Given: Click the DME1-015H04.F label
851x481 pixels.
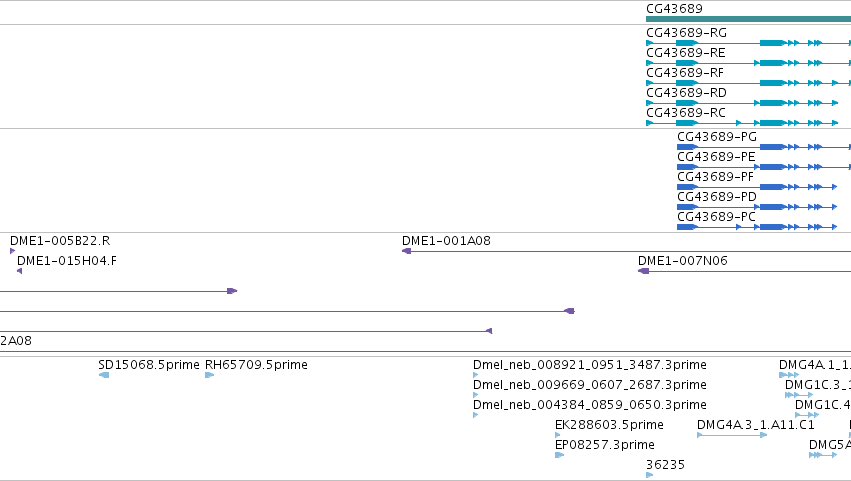Looking at the screenshot, I should pyautogui.click(x=67, y=261).
